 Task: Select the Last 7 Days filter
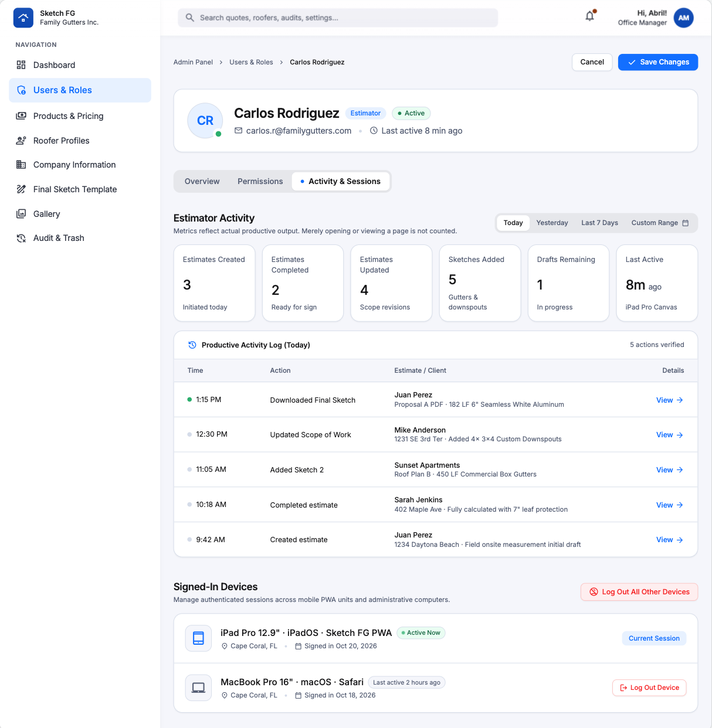pos(599,223)
